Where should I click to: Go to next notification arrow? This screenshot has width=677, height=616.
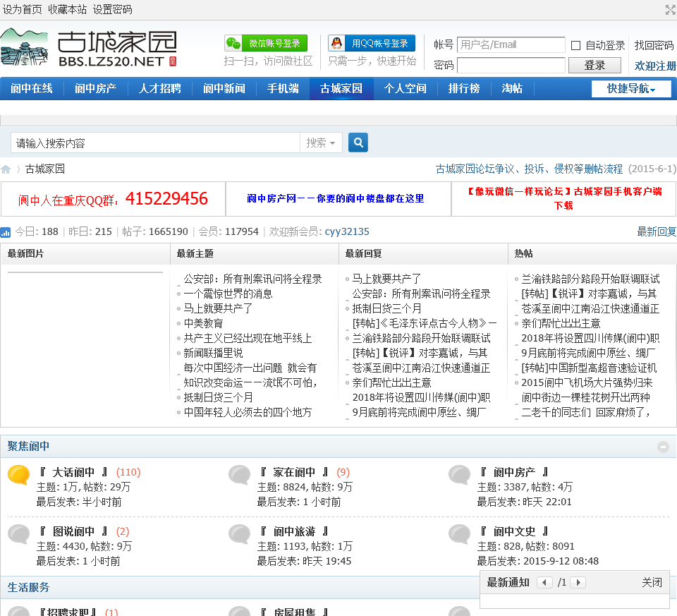578,582
